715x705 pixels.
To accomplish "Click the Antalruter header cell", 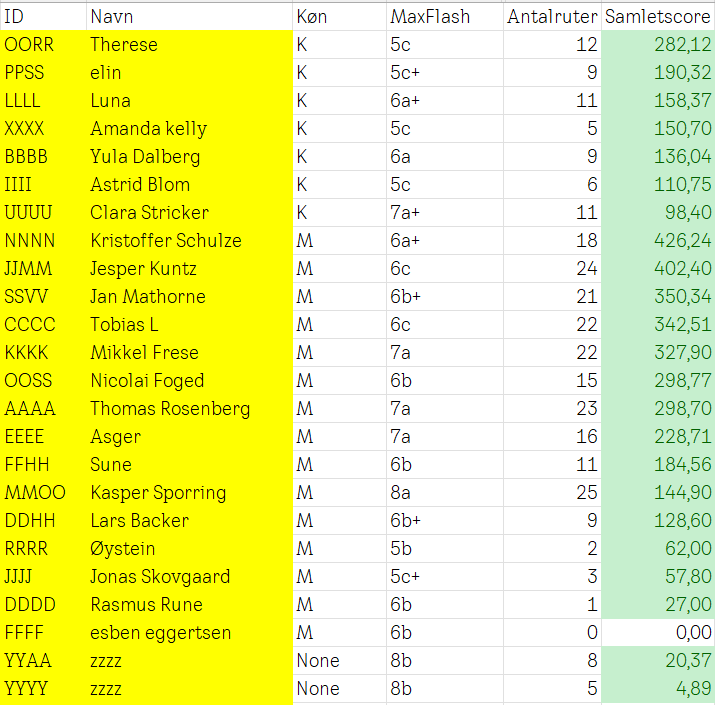I will [552, 17].
